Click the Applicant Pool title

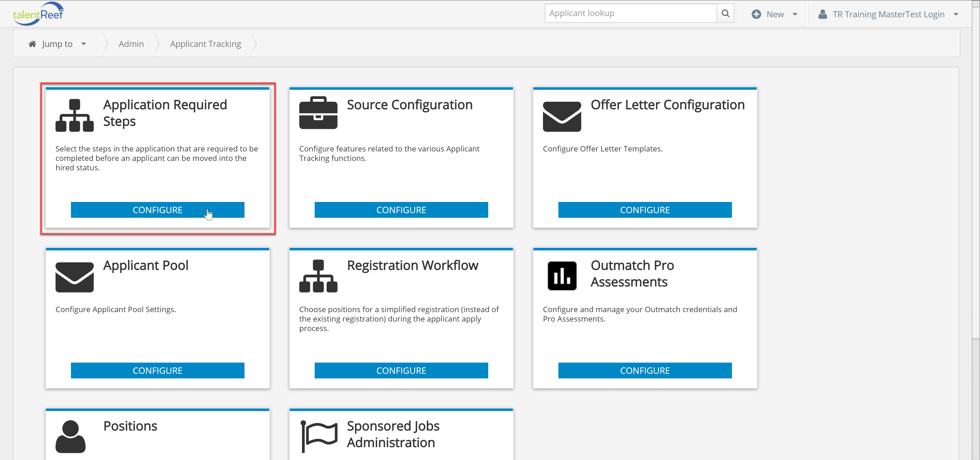146,265
